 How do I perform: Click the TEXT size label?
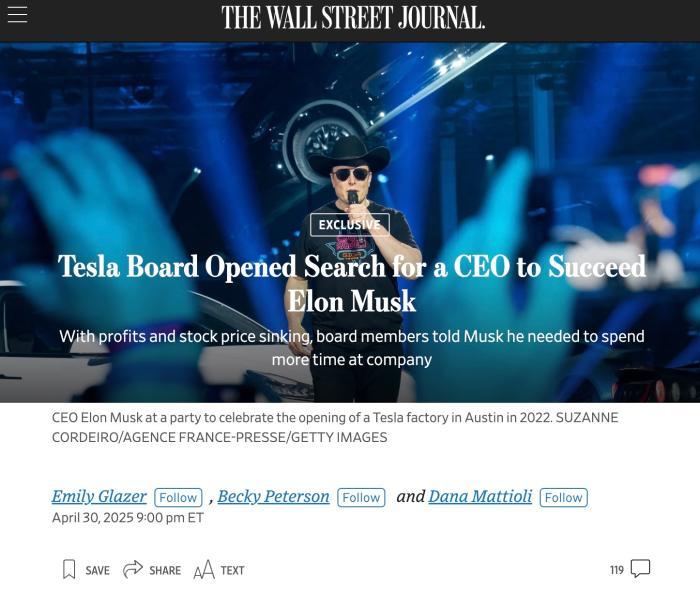(233, 570)
